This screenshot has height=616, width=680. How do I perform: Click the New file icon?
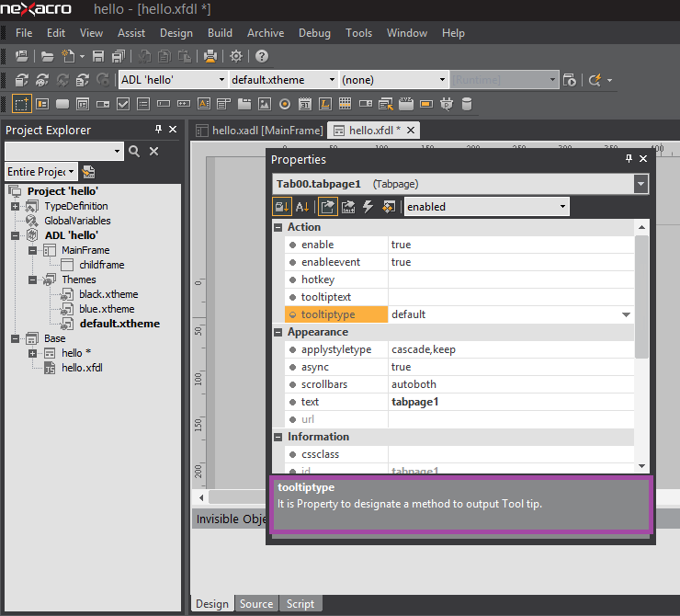68,56
